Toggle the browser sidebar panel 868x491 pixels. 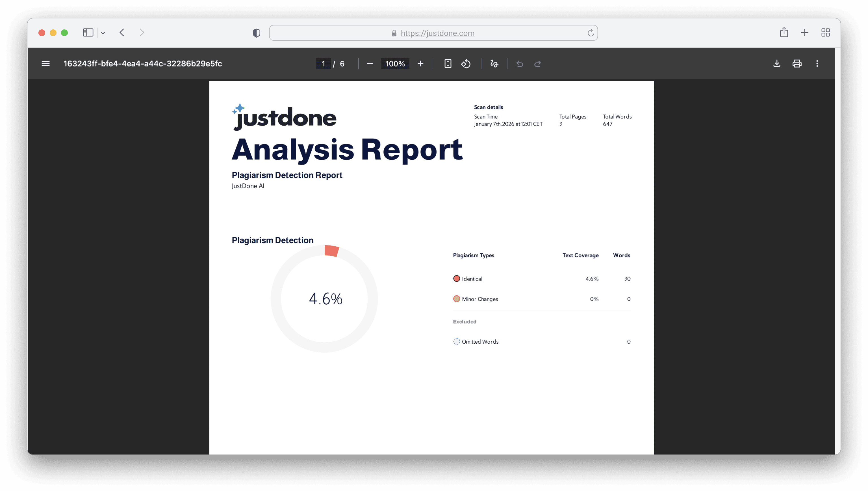88,33
